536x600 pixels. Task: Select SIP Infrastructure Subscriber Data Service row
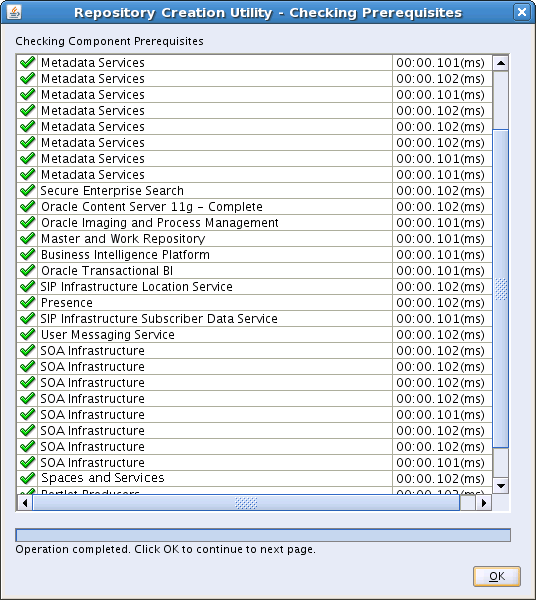click(254, 319)
